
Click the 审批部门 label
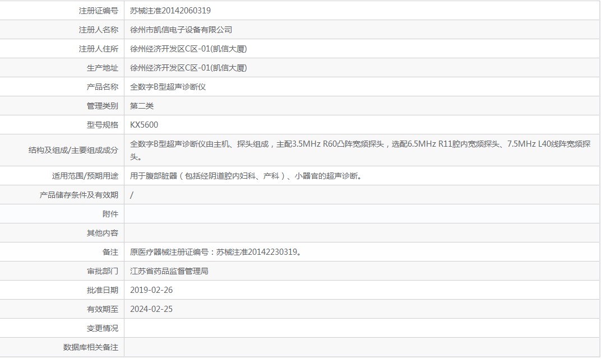(103, 271)
